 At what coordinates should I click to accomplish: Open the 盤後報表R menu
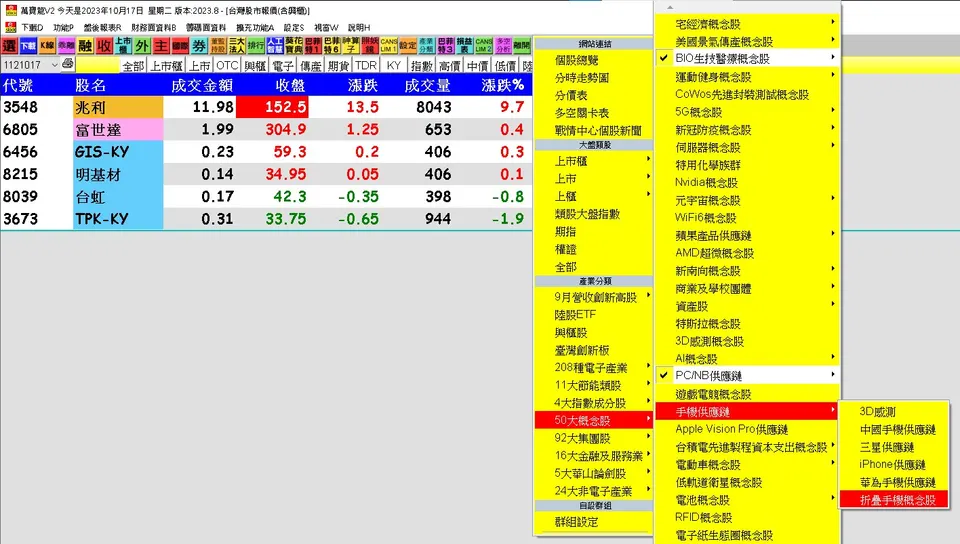pos(102,28)
